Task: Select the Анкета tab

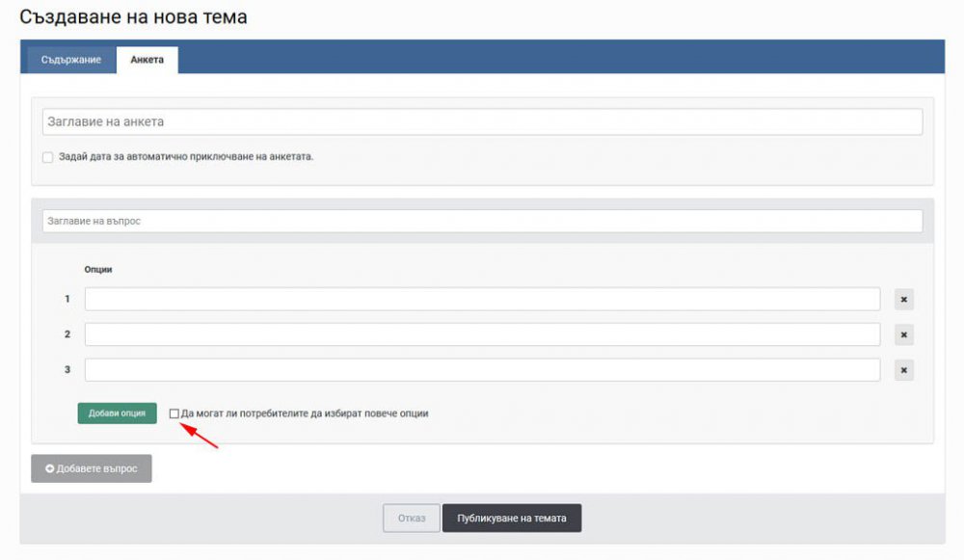Action: (x=147, y=59)
